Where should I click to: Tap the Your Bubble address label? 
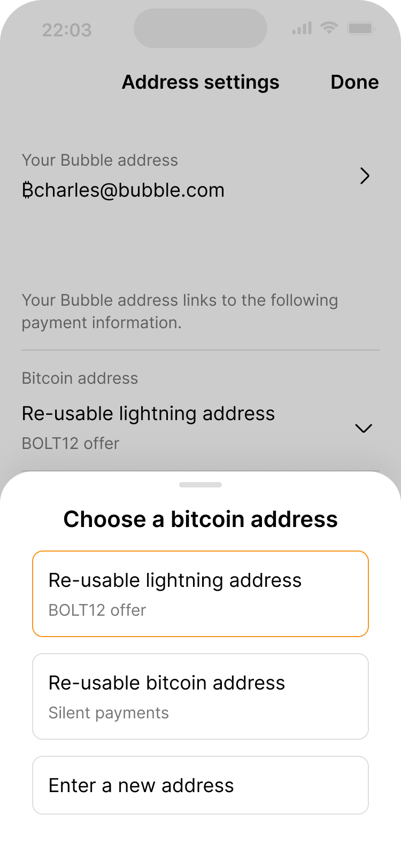click(99, 160)
